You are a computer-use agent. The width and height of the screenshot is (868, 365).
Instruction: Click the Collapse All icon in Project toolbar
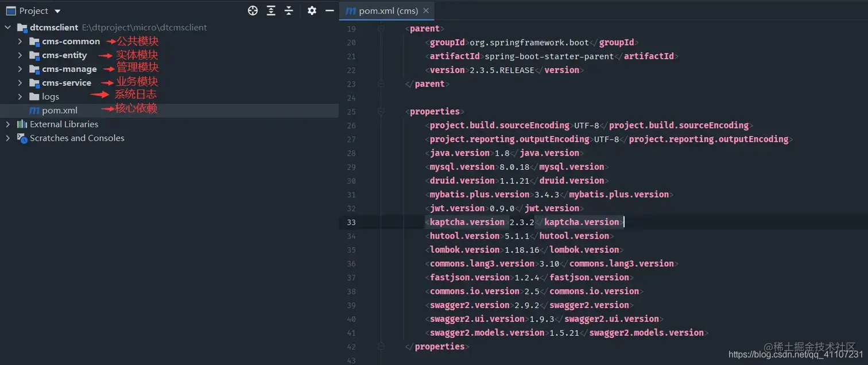pos(289,10)
